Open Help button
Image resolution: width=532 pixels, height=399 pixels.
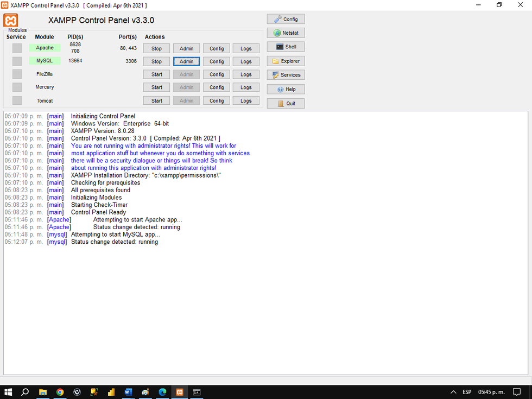pyautogui.click(x=286, y=89)
